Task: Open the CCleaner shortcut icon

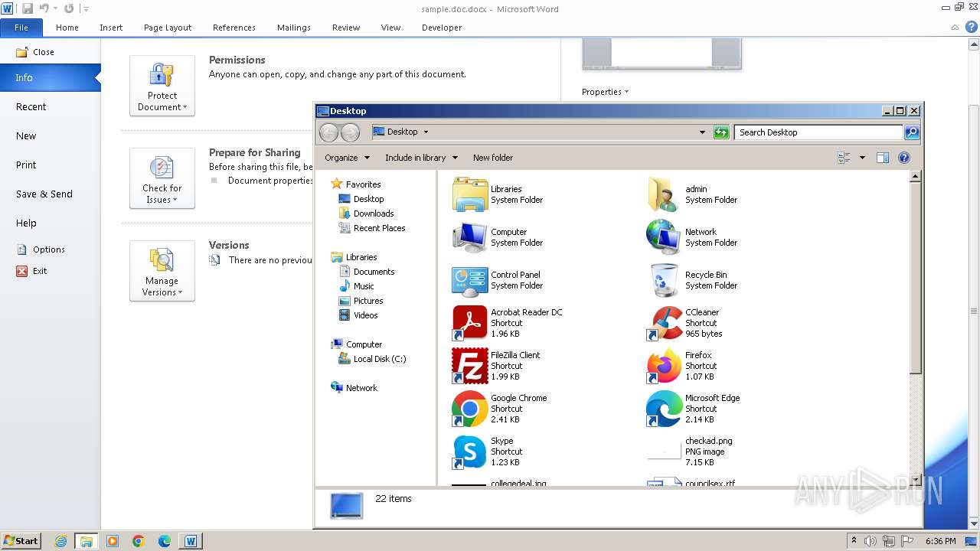Action: pyautogui.click(x=664, y=323)
